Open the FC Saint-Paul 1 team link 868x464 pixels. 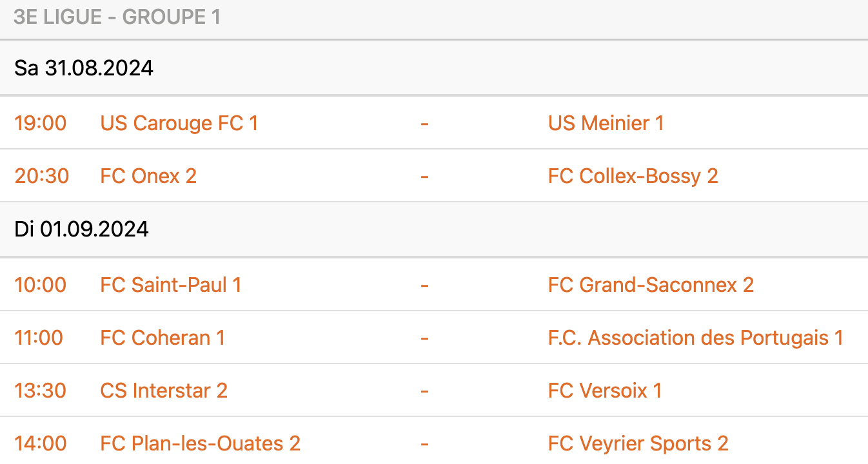pos(170,285)
